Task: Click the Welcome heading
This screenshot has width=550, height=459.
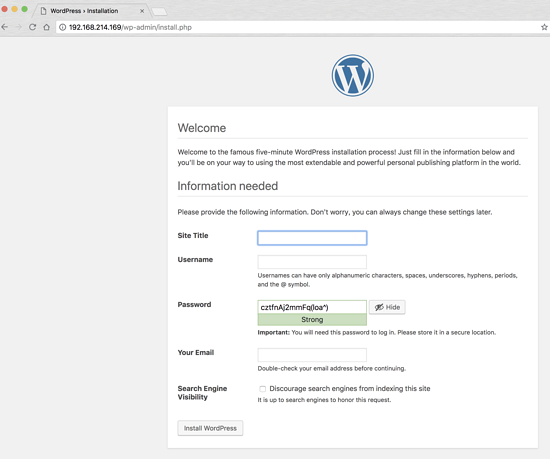Action: 202,128
